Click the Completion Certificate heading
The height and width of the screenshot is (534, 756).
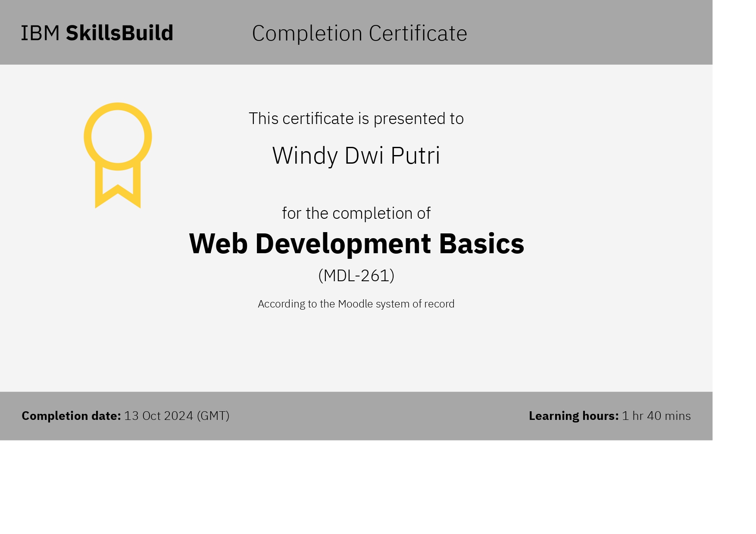click(x=359, y=34)
